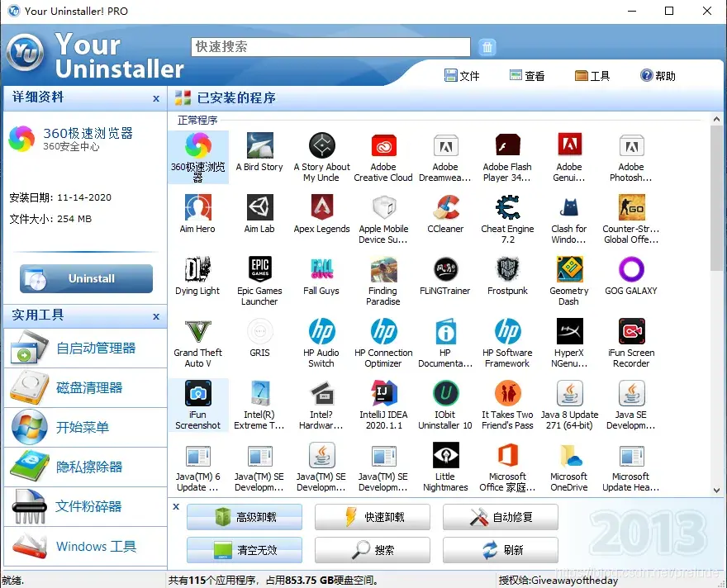Open 自启动管理器 tool
This screenshot has width=727, height=588.
click(85, 348)
